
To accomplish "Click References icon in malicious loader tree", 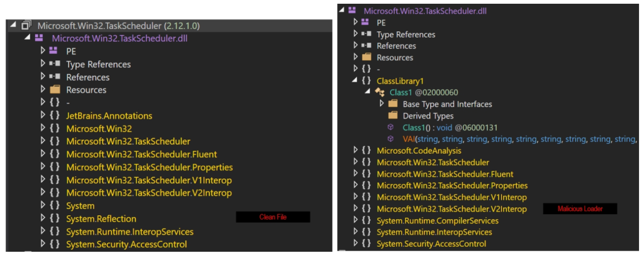I will [367, 46].
